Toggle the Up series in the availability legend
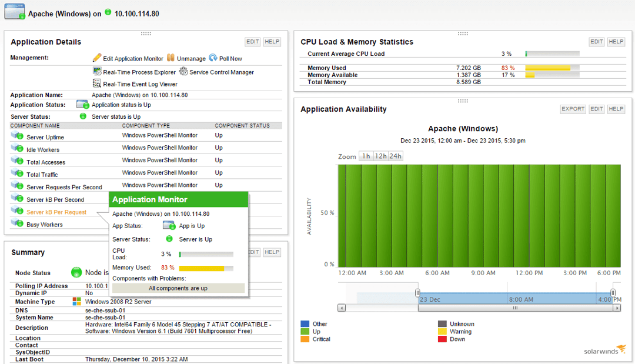635x364 pixels. tap(306, 332)
